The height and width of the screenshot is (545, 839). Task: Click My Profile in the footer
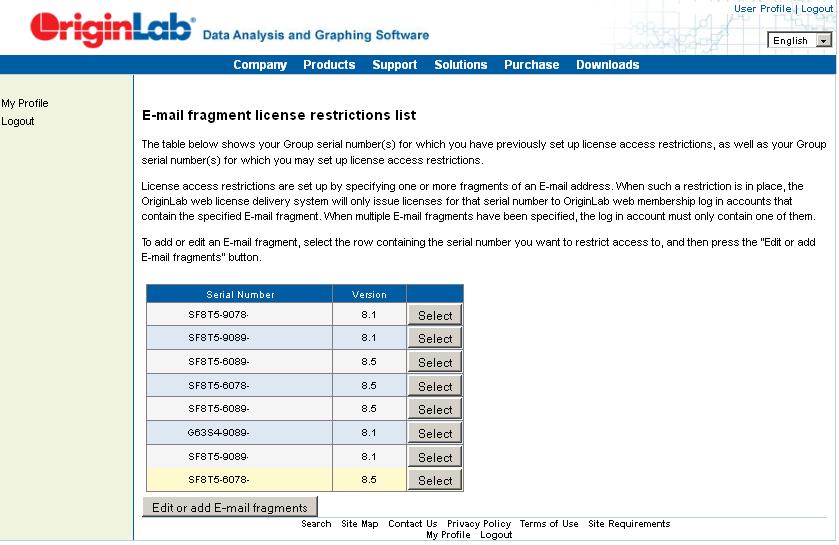point(448,535)
